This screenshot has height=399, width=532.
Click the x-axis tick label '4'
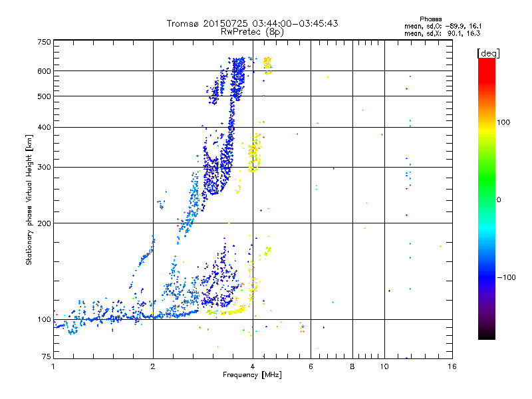click(253, 366)
